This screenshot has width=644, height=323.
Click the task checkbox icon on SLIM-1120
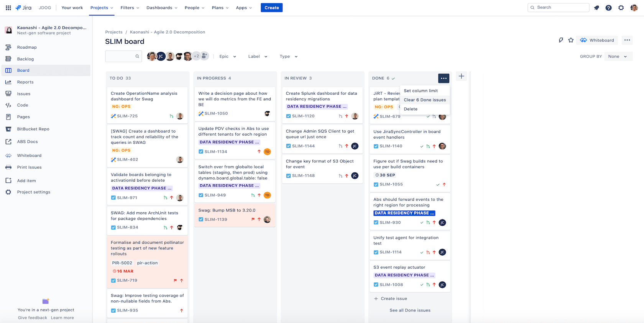point(288,116)
